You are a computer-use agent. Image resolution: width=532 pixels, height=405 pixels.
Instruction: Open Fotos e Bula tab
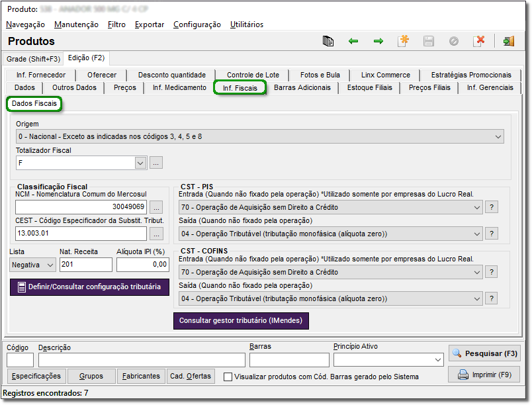click(x=320, y=75)
